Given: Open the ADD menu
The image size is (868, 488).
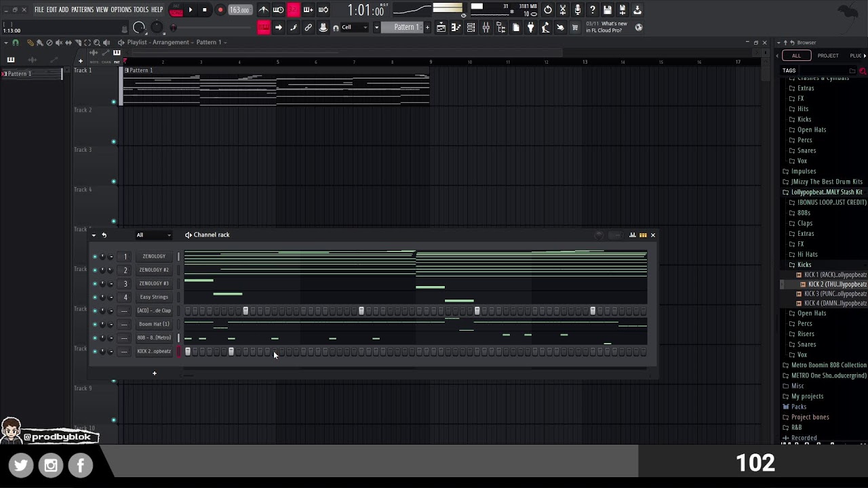Looking at the screenshot, I should pos(64,9).
